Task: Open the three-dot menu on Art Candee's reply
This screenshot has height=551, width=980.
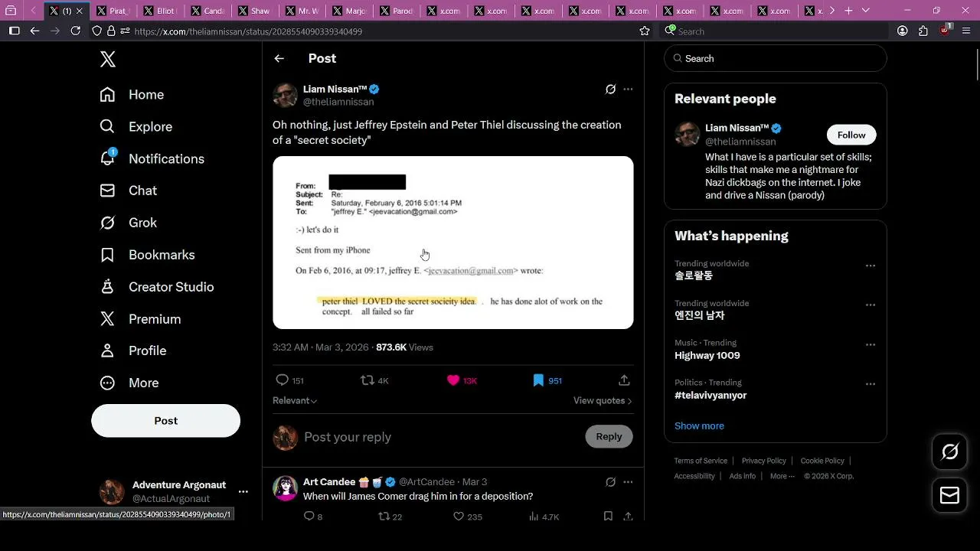Action: [628, 482]
